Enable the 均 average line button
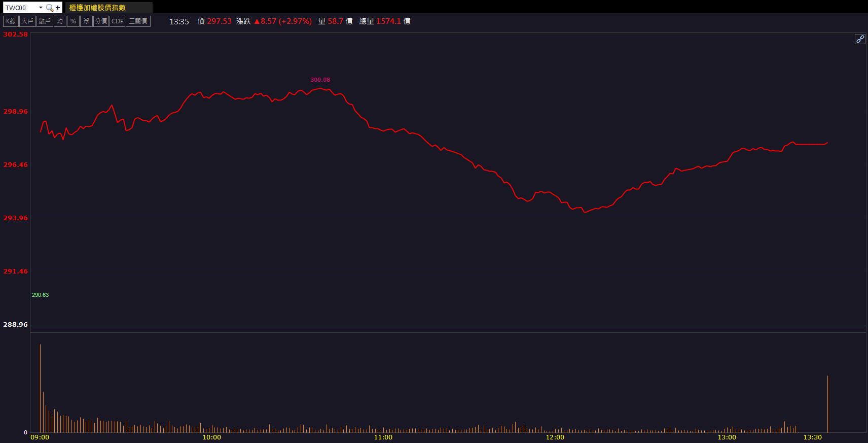Screen dimensions: 868x443 60,21
